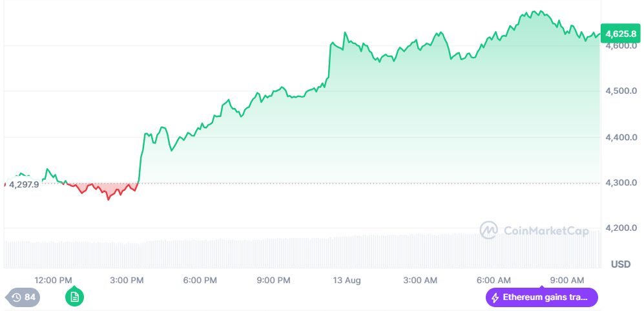Viewport: 644px width, 311px height.
Task: Click the 3:00 AM time axis label
Action: pos(420,280)
